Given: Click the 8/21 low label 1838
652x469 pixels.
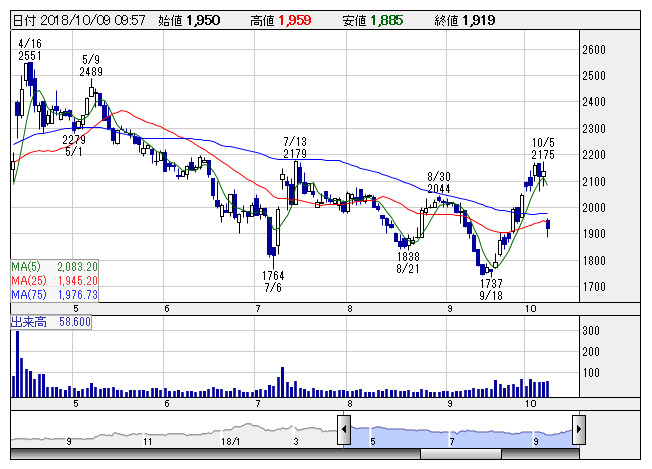Looking at the screenshot, I should tap(409, 256).
